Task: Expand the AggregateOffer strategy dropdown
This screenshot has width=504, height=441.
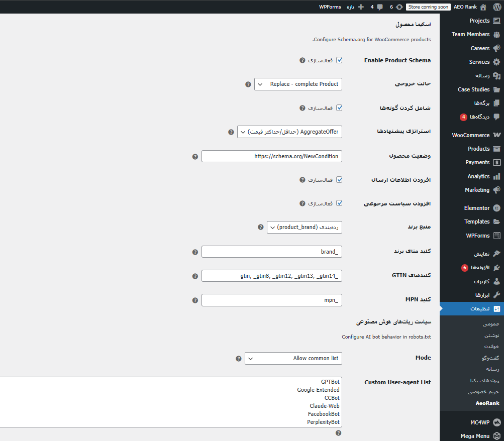Action: pos(289,132)
